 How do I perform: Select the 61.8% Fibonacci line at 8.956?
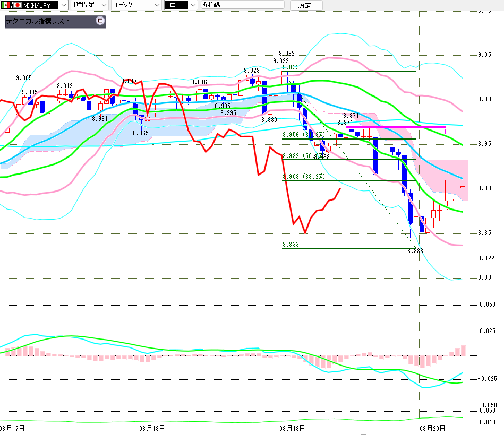coord(372,139)
